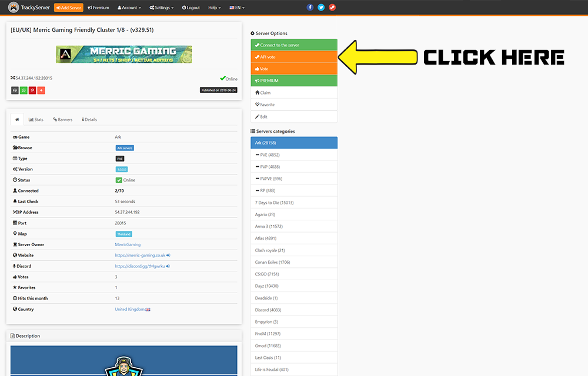
Task: Open the home tab icon
Action: (x=17, y=119)
